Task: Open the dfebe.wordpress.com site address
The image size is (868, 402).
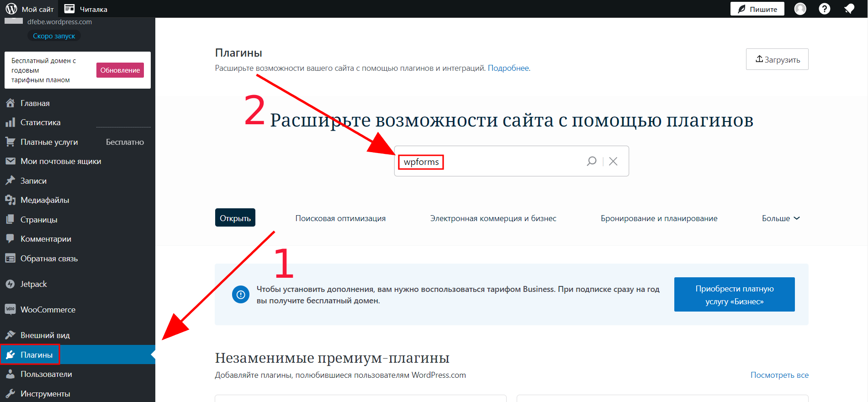Action: (x=59, y=22)
